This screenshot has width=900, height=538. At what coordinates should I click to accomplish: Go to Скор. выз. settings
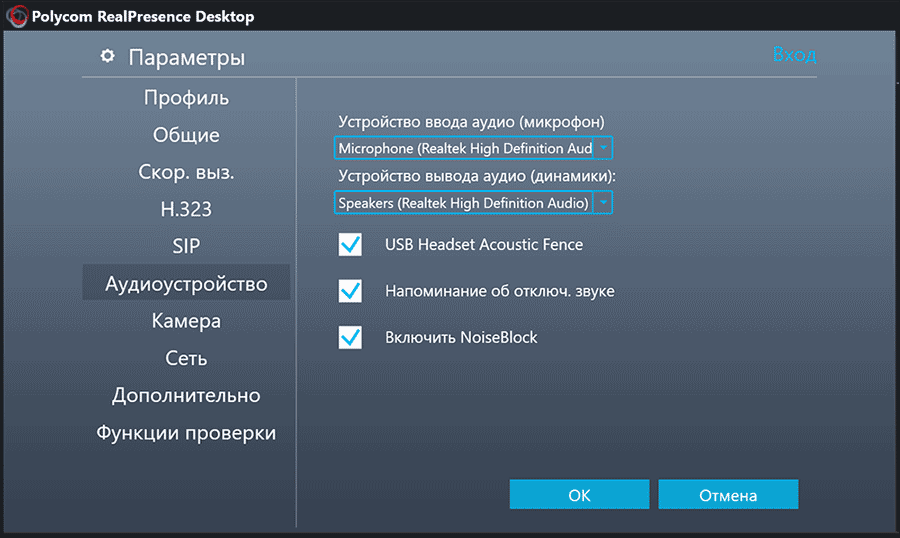pos(186,172)
